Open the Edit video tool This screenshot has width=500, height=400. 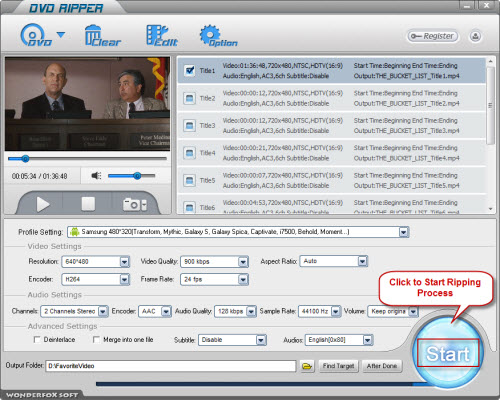(x=162, y=35)
